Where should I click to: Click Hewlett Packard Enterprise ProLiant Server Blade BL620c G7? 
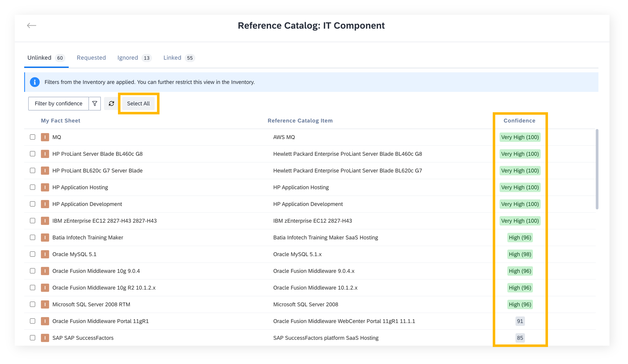(347, 171)
